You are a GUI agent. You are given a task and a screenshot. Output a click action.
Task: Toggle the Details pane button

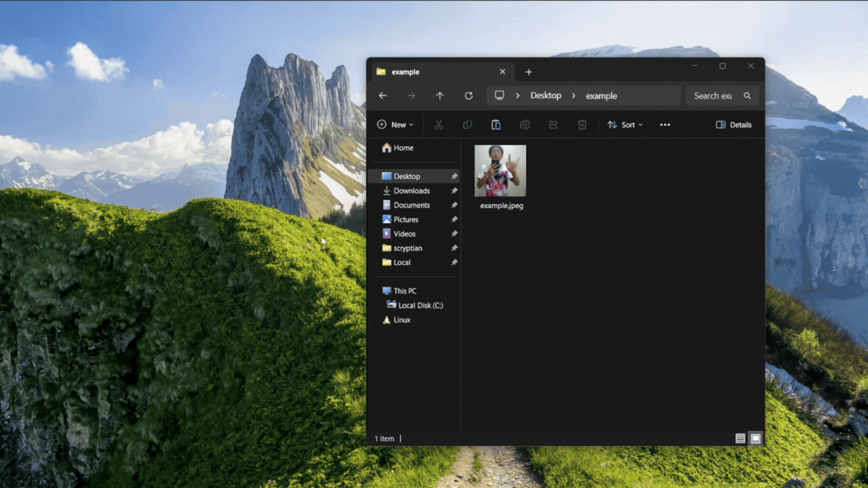734,125
